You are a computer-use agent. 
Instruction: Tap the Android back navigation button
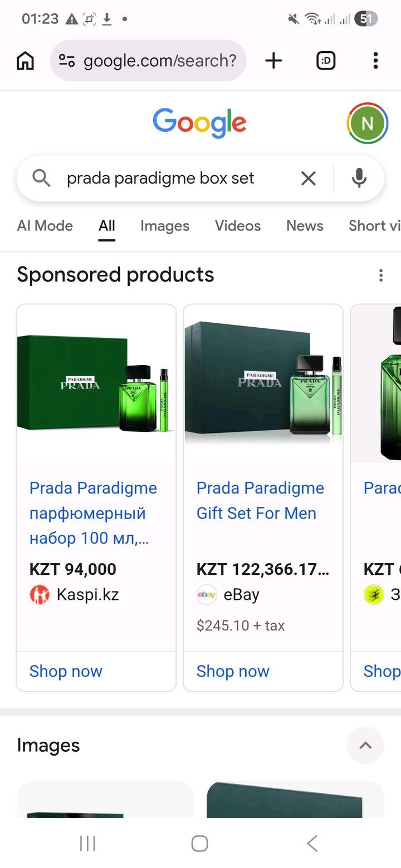click(312, 844)
